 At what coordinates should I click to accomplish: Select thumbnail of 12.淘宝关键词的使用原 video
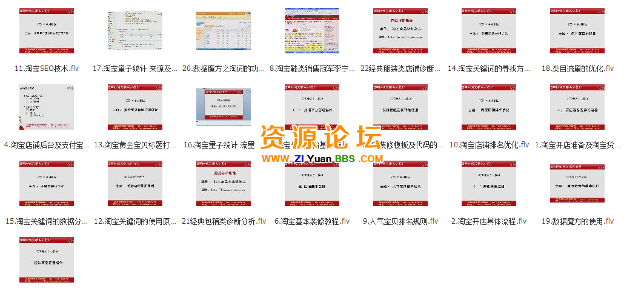click(x=134, y=183)
